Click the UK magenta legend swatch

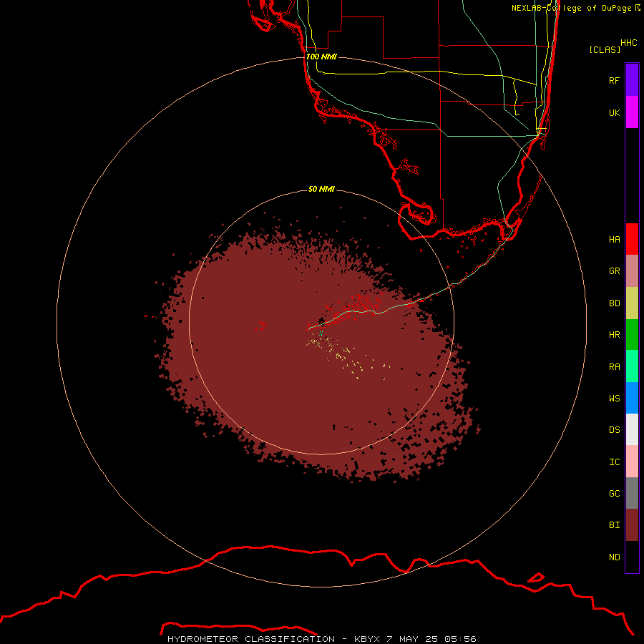(632, 112)
